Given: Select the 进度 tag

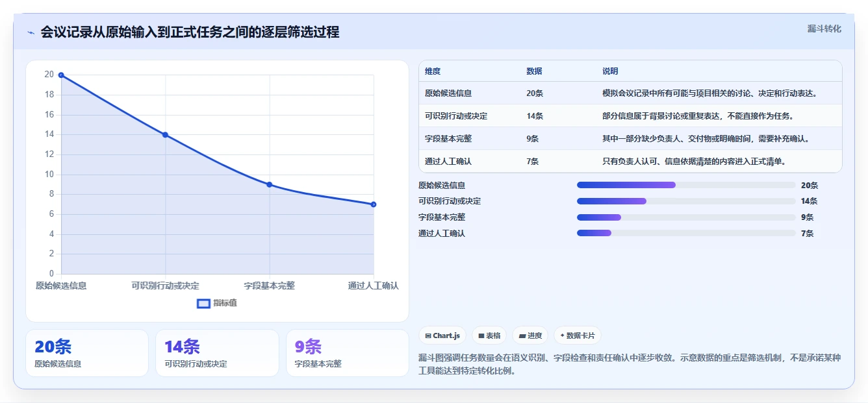Looking at the screenshot, I should pos(530,336).
